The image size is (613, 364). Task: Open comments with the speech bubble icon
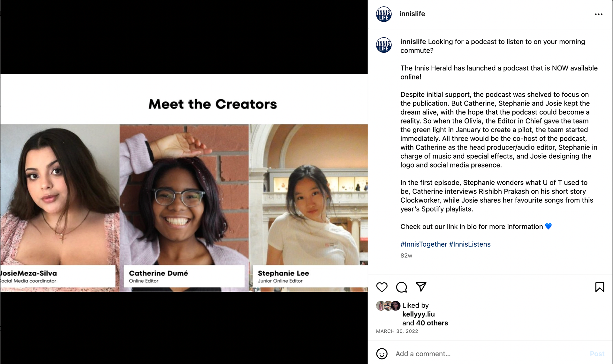(x=401, y=287)
